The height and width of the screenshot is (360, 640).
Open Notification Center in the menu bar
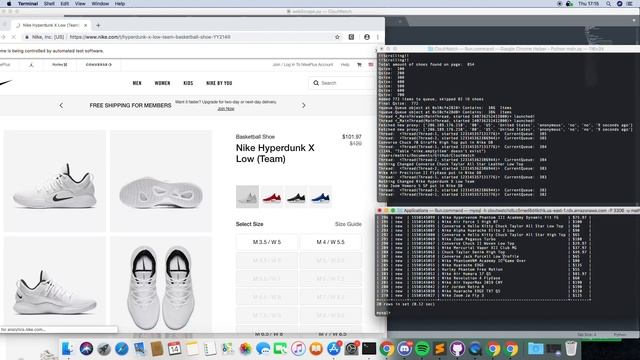click(630, 4)
